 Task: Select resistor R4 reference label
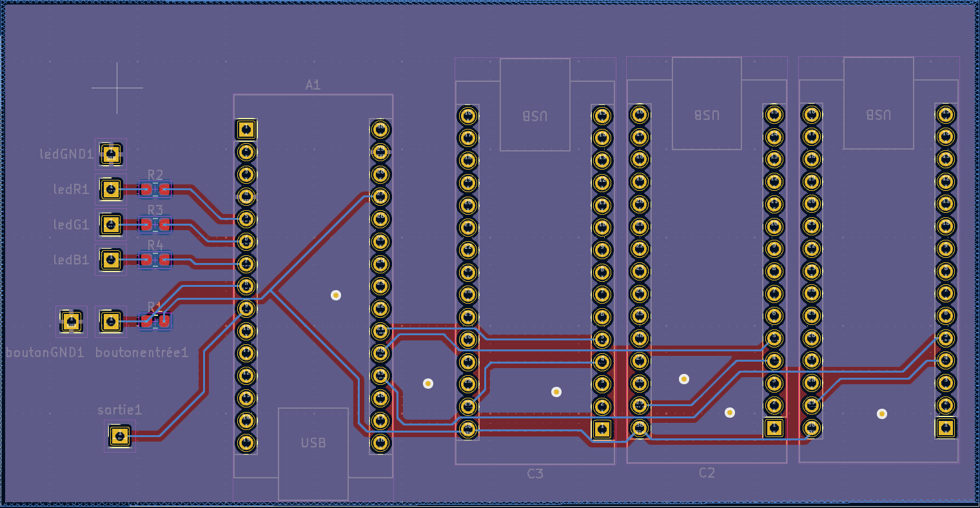point(155,245)
